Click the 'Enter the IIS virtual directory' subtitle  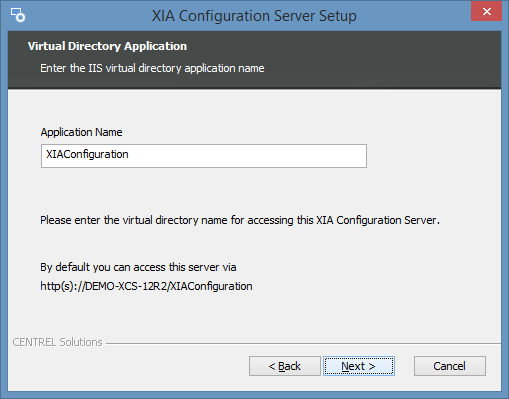pos(152,68)
